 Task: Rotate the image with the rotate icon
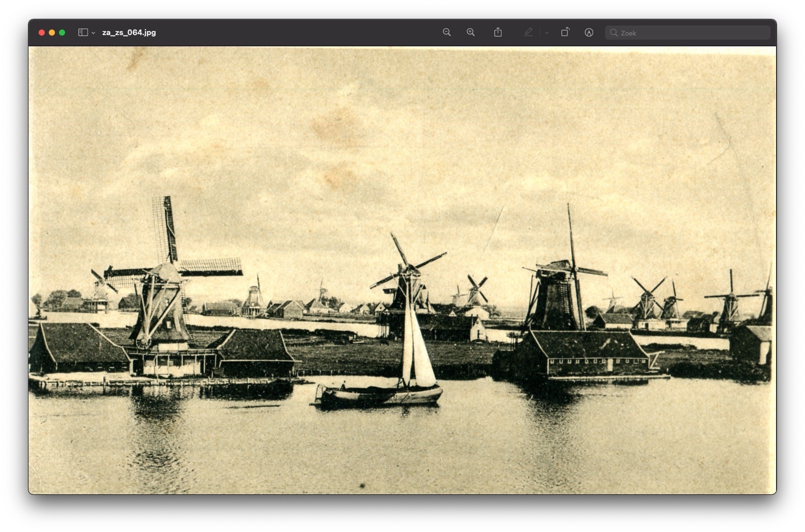pyautogui.click(x=565, y=32)
